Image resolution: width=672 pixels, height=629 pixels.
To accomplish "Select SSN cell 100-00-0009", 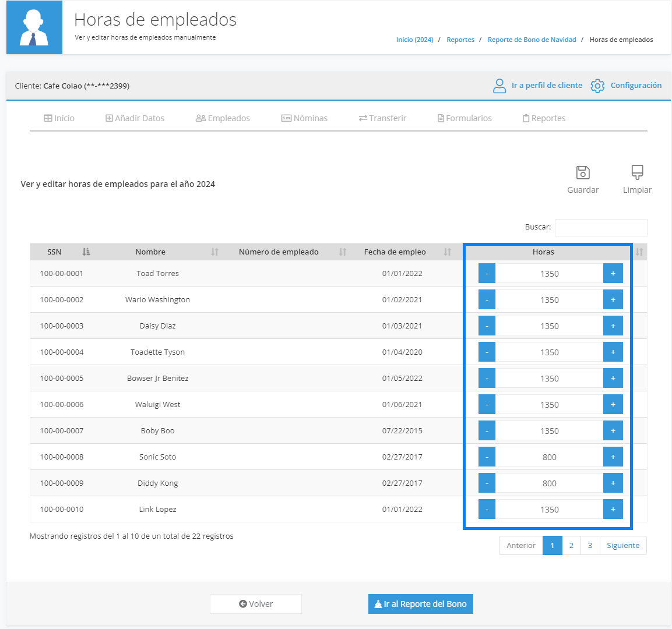I will [x=61, y=483].
